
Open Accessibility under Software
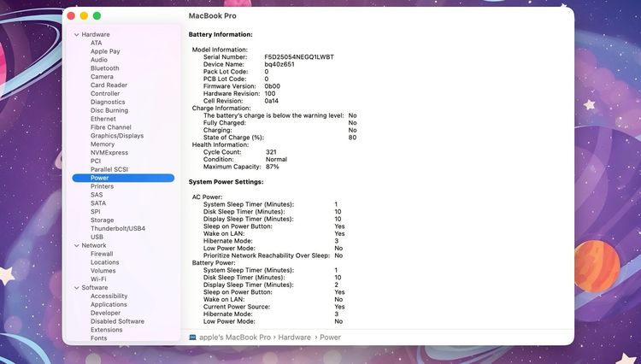[109, 296]
